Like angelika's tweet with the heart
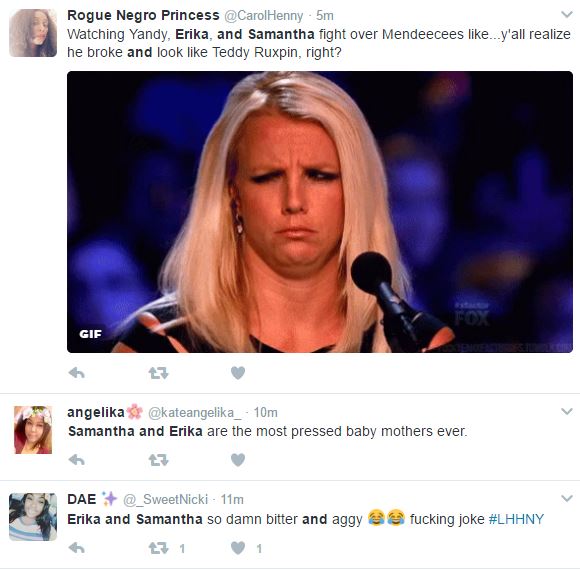Screen dimensions: 580x570 (238, 460)
